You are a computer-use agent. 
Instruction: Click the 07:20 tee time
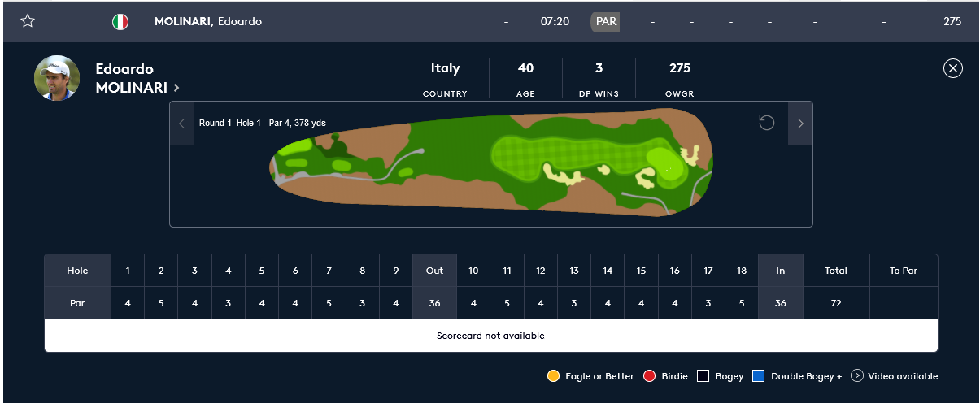[555, 22]
